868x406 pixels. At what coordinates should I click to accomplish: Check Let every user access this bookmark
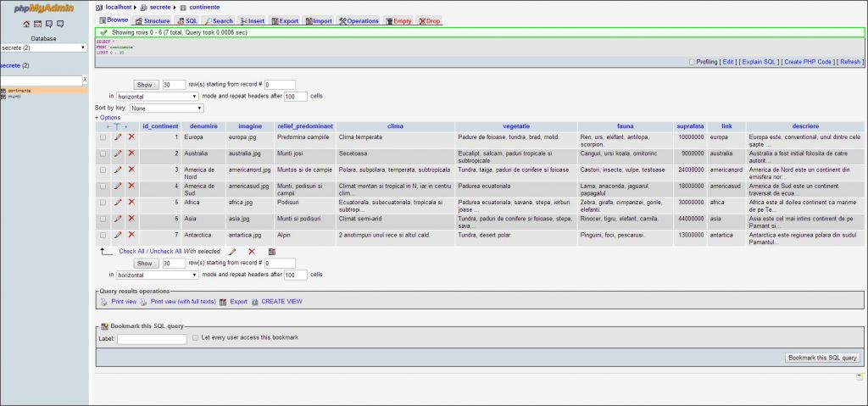(x=195, y=337)
